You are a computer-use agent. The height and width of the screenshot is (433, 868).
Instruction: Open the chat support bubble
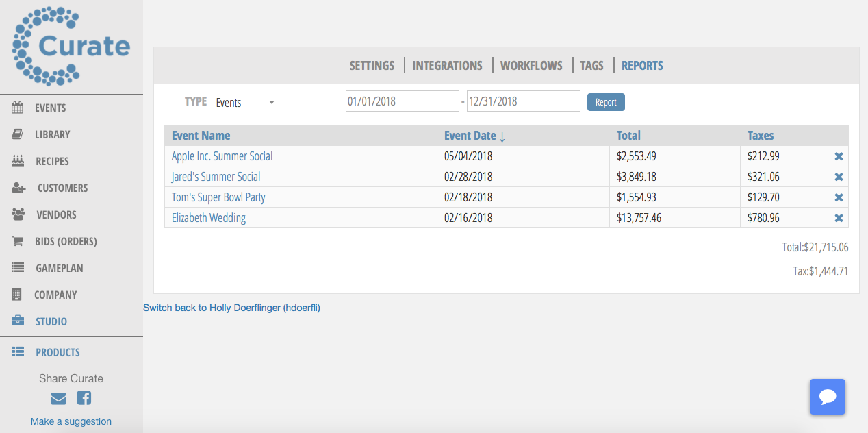(827, 397)
